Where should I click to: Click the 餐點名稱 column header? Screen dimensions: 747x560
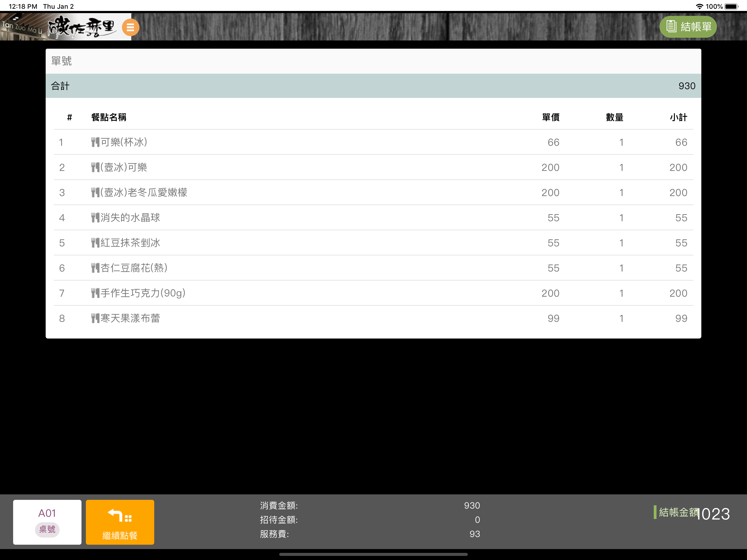click(109, 117)
